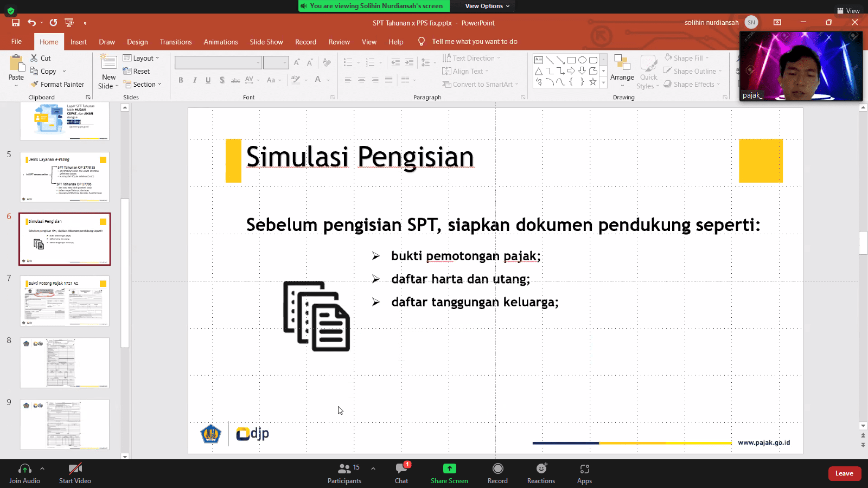This screenshot has height=488, width=868.
Task: Open the Arrange tool in Drawing
Action: (x=622, y=70)
